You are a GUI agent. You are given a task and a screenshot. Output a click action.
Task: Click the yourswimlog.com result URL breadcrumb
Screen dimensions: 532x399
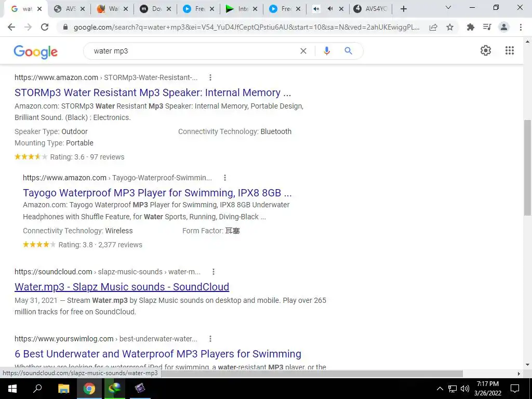106,339
